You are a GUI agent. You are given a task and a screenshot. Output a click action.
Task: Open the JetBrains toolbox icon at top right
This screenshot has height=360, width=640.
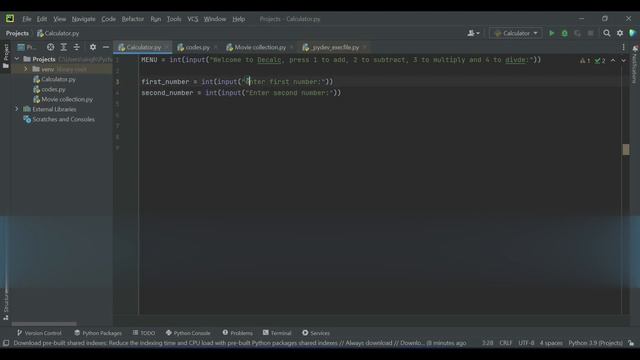click(633, 33)
